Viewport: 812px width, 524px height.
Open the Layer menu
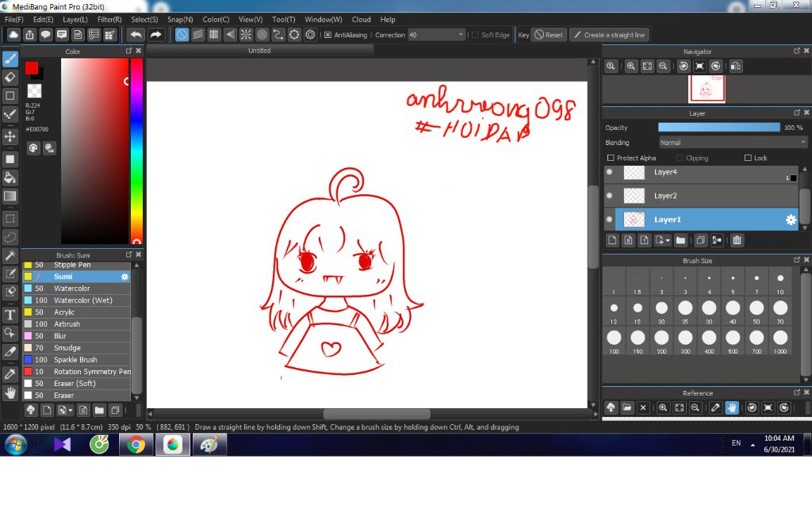point(75,20)
